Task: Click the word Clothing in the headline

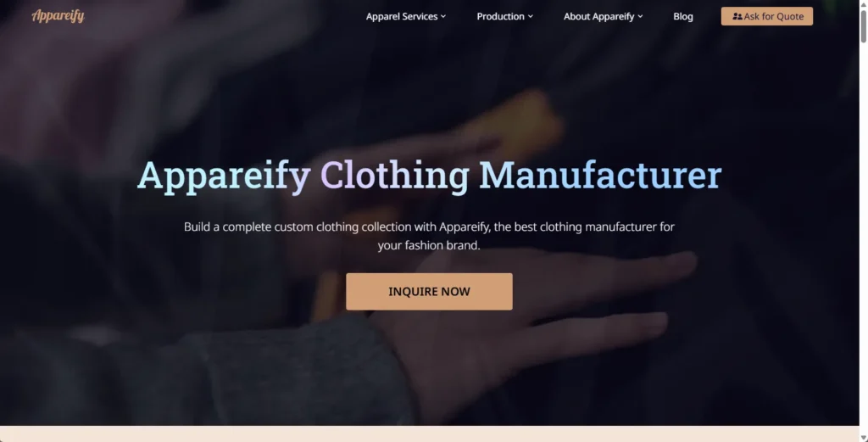Action: click(395, 176)
